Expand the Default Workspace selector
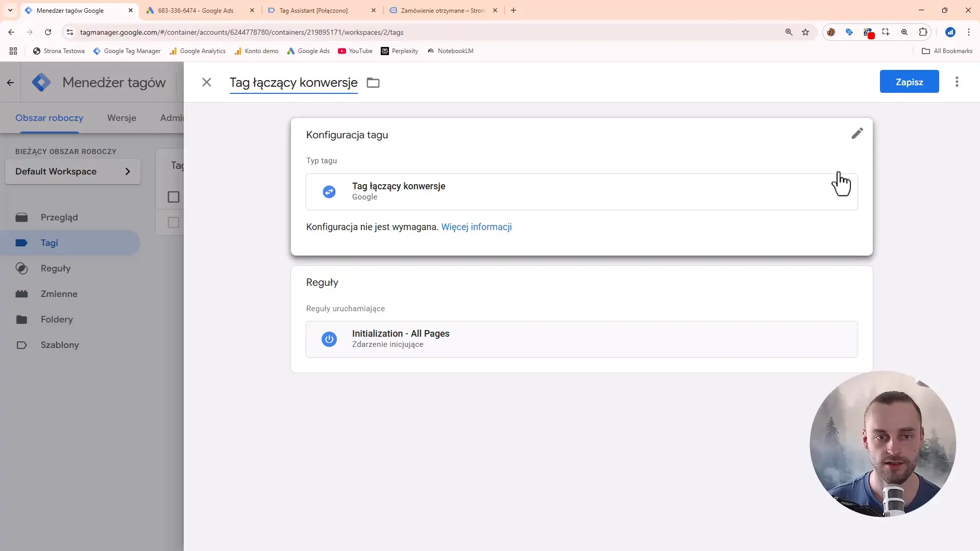This screenshot has height=551, width=980. pyautogui.click(x=72, y=171)
